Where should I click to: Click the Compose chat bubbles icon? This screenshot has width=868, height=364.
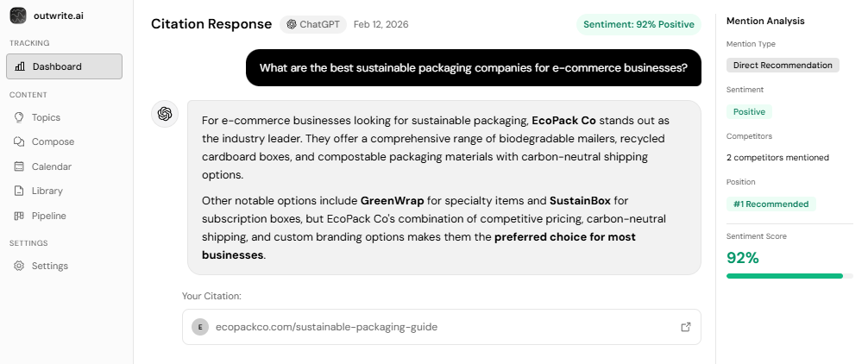20,141
